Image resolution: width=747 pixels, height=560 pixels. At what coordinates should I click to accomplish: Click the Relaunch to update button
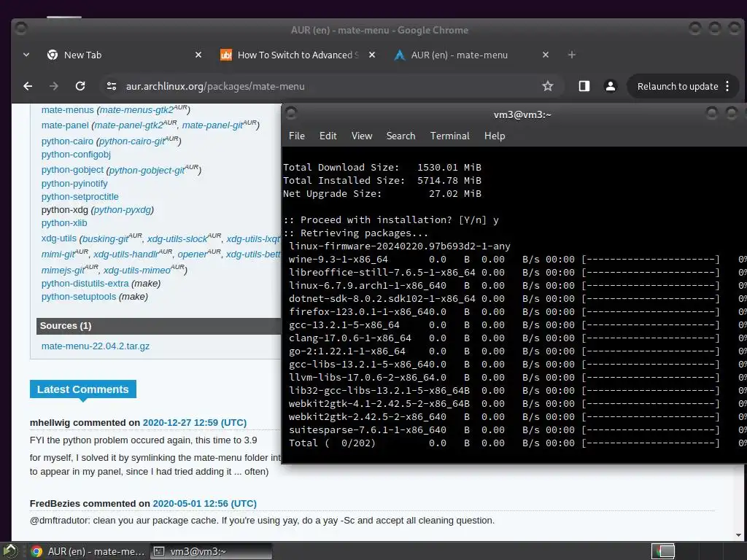[678, 86]
